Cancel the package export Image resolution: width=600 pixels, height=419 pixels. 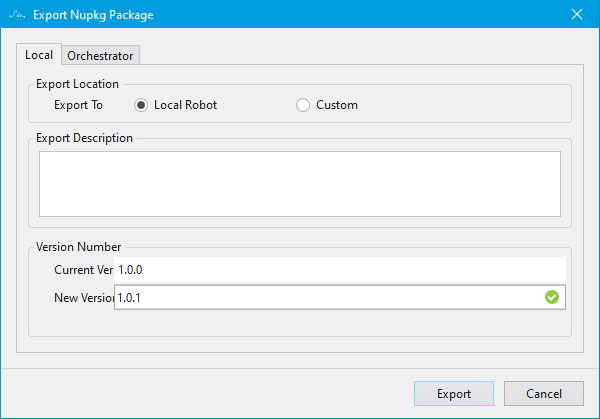543,394
